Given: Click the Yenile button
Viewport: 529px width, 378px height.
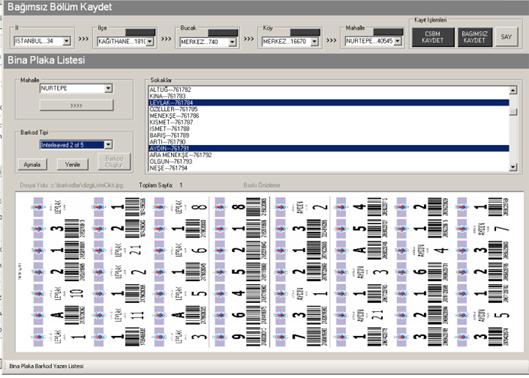Looking at the screenshot, I should coord(73,164).
